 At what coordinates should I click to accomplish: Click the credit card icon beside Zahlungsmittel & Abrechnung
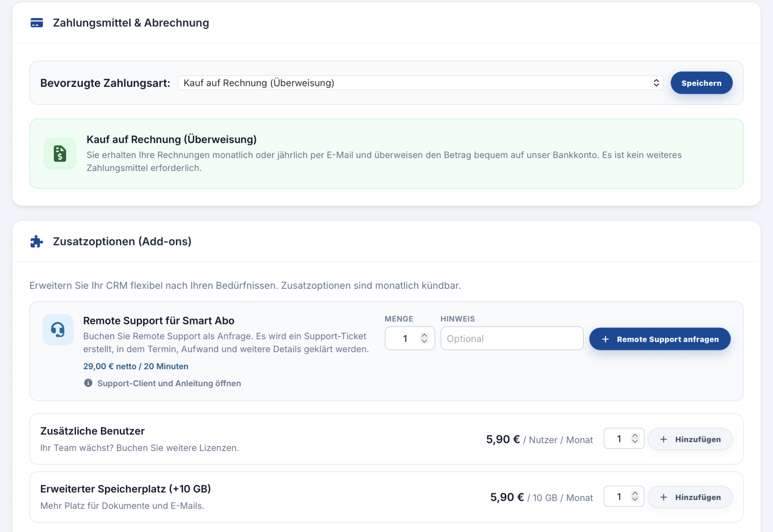point(37,23)
